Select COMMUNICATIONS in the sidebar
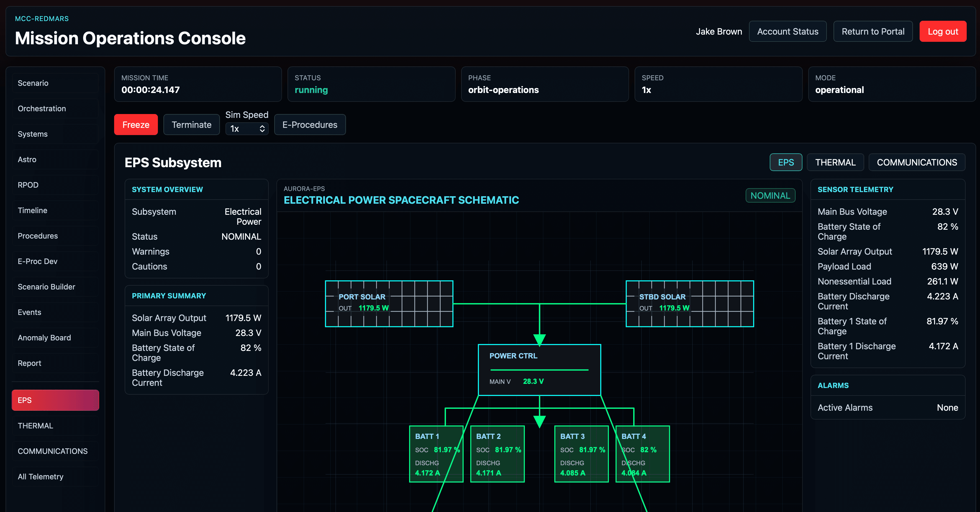 [x=55, y=451]
